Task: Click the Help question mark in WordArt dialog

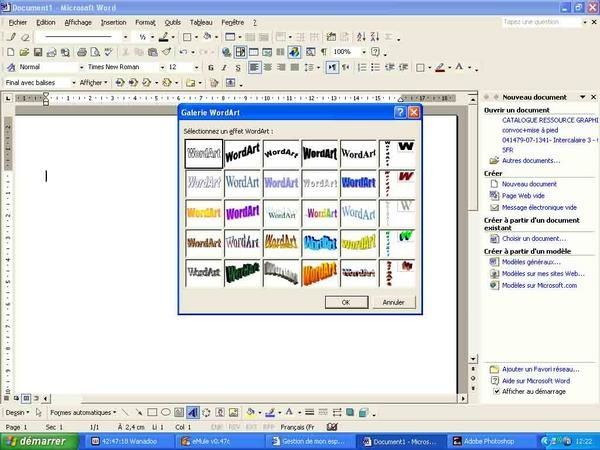Action: click(400, 112)
